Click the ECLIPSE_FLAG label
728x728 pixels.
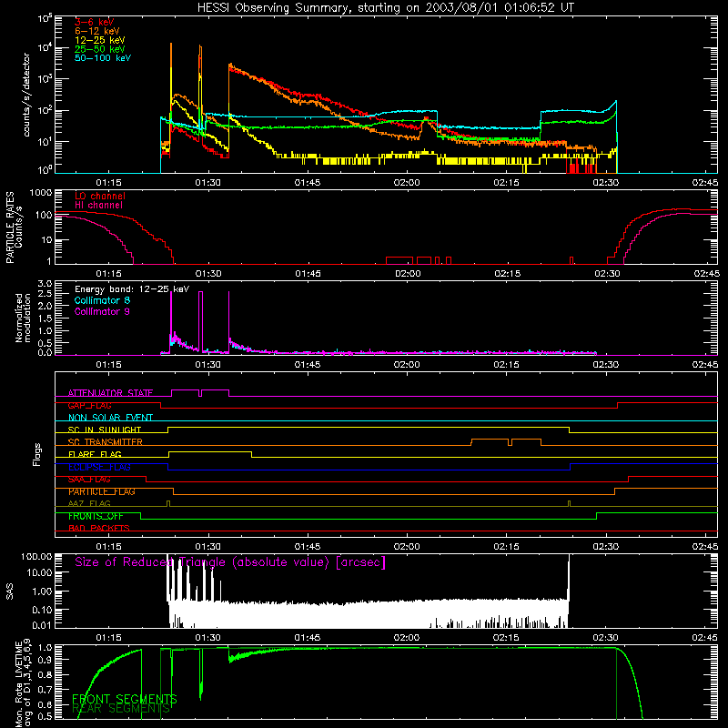(x=99, y=467)
